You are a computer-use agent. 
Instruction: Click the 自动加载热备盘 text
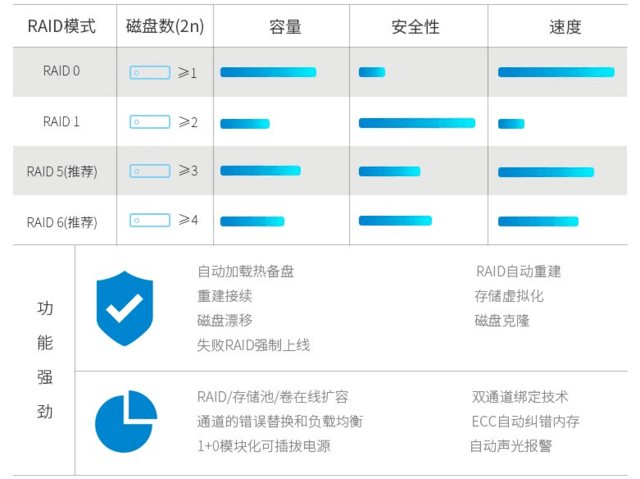tap(245, 271)
